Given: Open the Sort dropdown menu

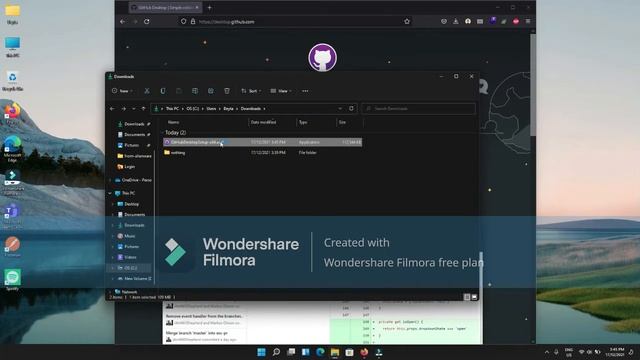Looking at the screenshot, I should coord(251,91).
